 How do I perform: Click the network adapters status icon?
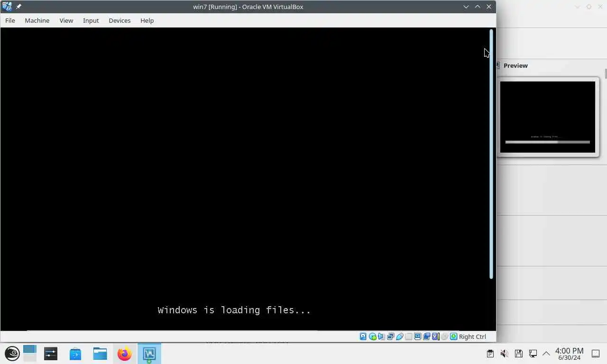(390, 337)
